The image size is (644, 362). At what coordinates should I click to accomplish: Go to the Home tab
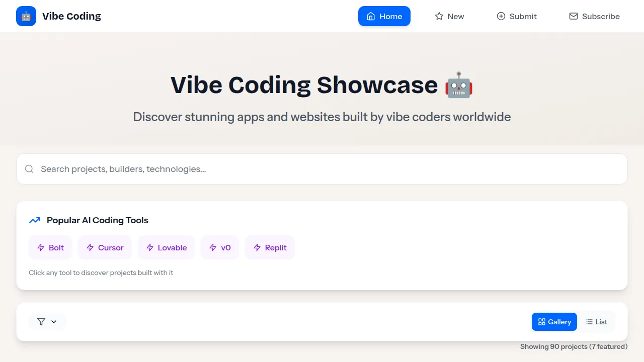(384, 16)
